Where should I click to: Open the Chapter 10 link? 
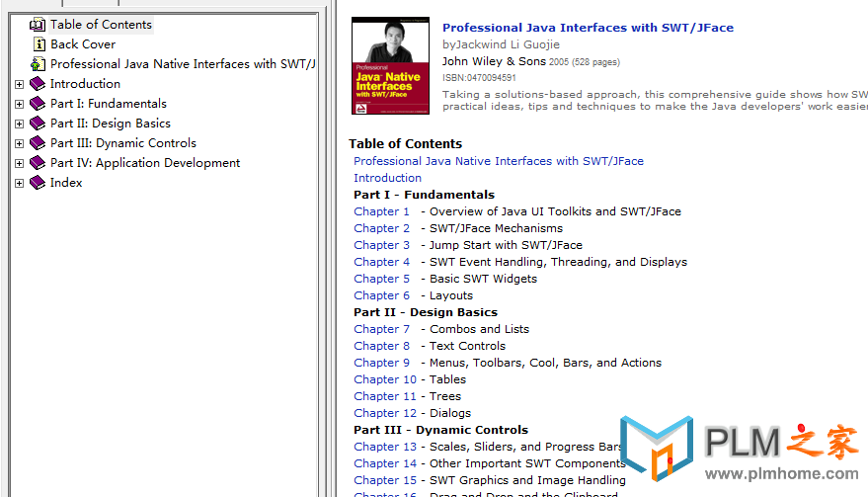click(x=385, y=379)
